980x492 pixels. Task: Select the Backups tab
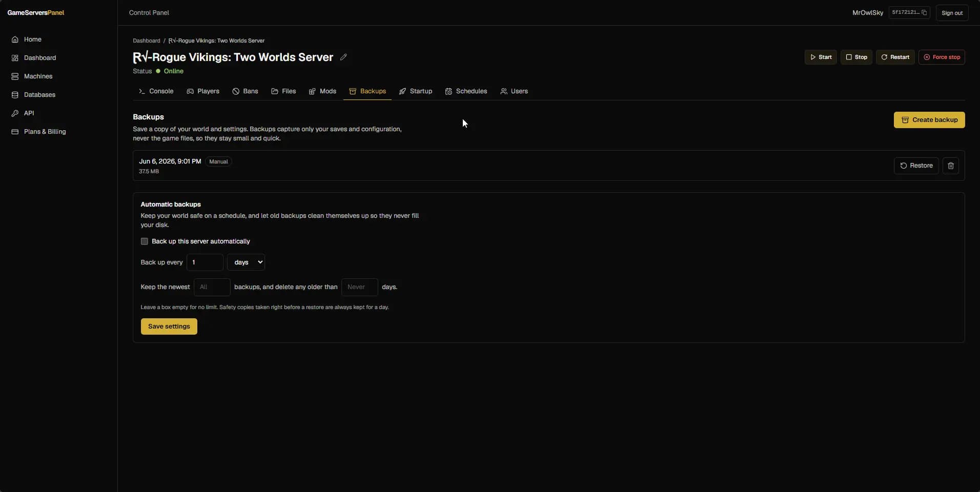(367, 91)
